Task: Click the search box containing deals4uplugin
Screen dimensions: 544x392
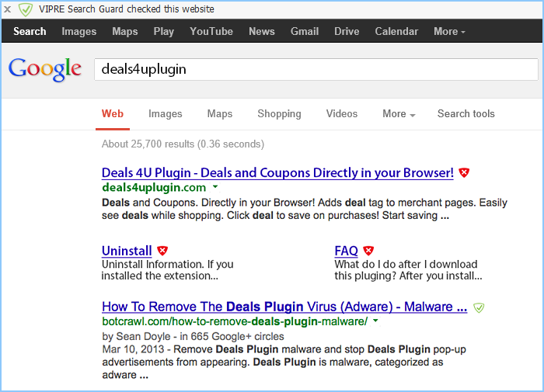Action: 316,69
